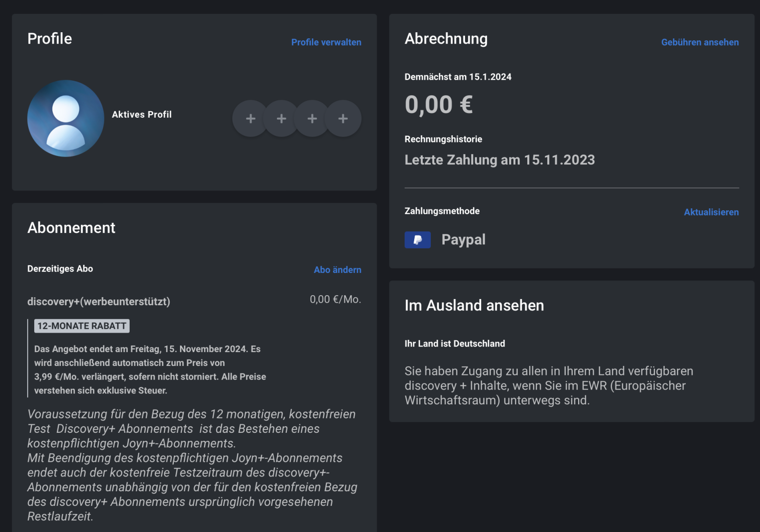Click the Im Ausland ansehen heading
Image resolution: width=760 pixels, height=532 pixels.
pyautogui.click(x=474, y=306)
